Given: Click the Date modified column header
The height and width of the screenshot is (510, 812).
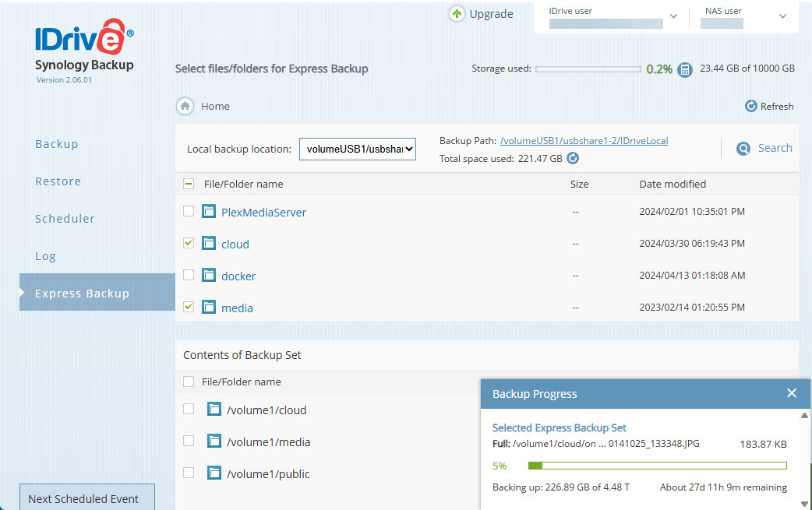Looking at the screenshot, I should pos(673,184).
